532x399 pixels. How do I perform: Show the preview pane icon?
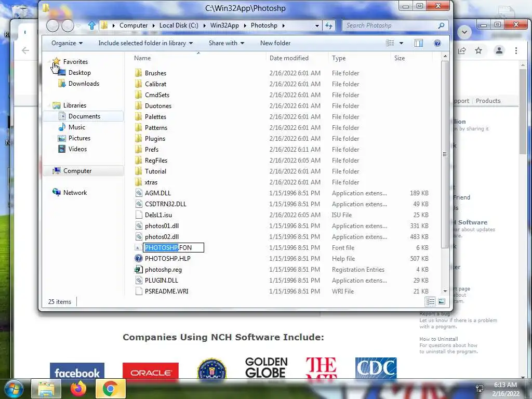419,43
